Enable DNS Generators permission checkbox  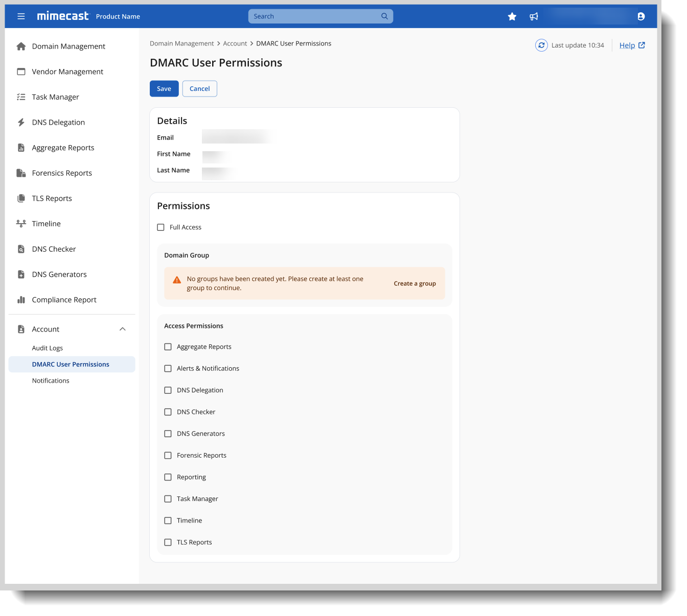(x=168, y=434)
